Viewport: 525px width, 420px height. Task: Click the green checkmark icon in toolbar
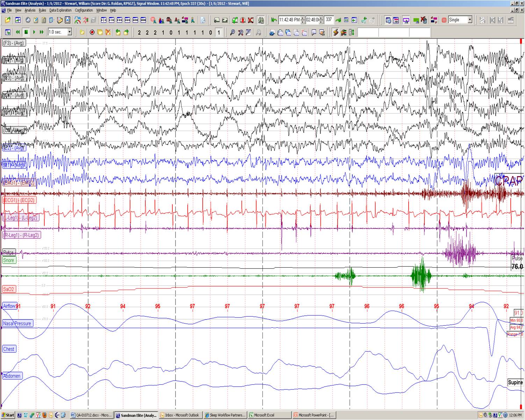click(235, 20)
